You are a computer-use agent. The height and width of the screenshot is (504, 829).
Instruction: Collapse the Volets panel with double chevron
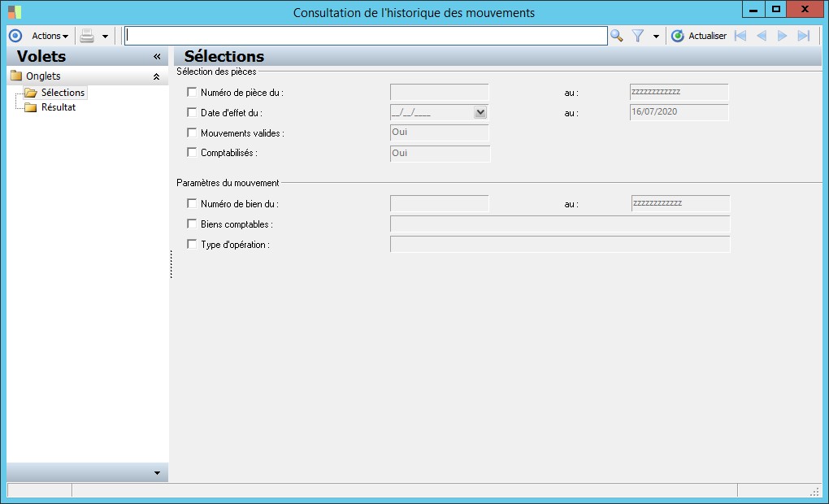coord(157,56)
